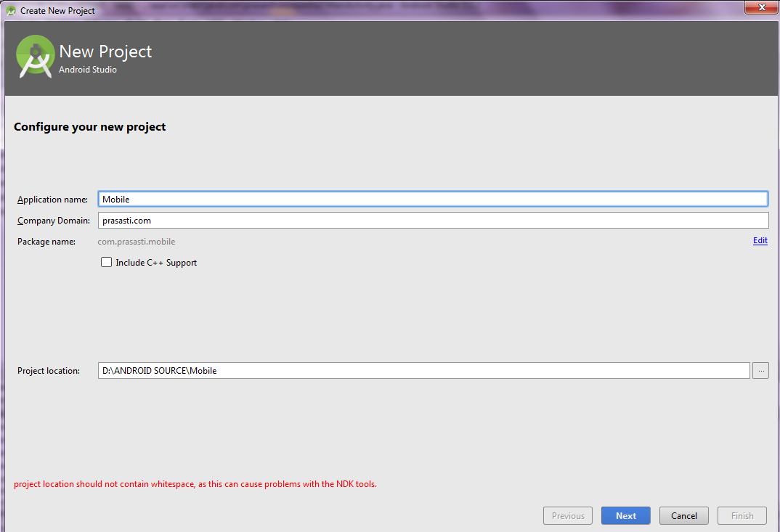Click the Configure your new project heading
Viewport: 780px width, 532px height.
(x=89, y=126)
